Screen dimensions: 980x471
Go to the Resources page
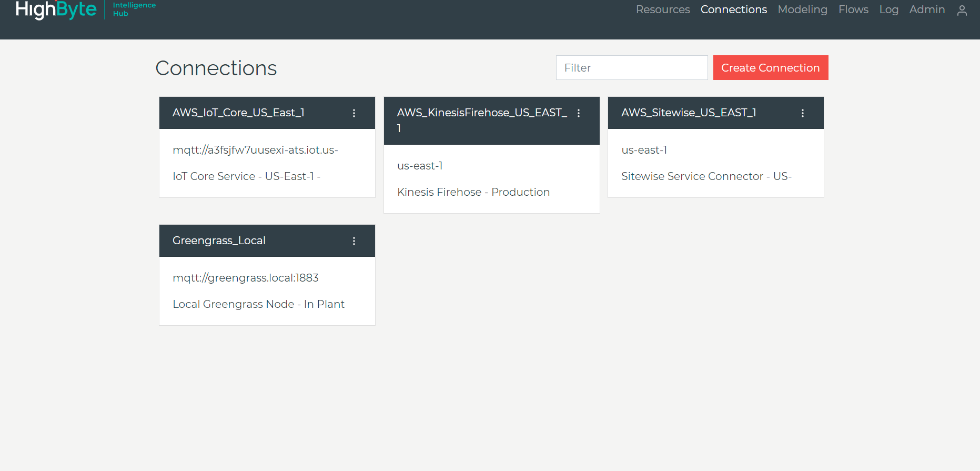pos(663,9)
